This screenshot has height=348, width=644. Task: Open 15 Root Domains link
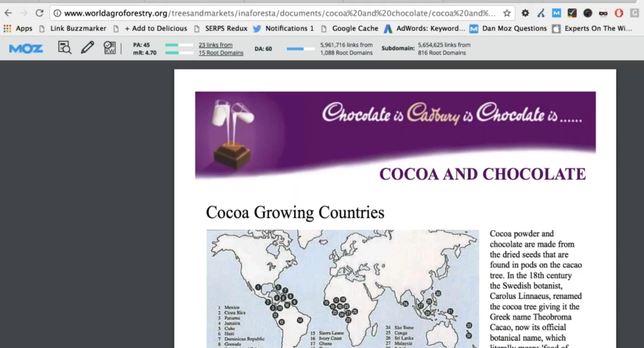221,53
